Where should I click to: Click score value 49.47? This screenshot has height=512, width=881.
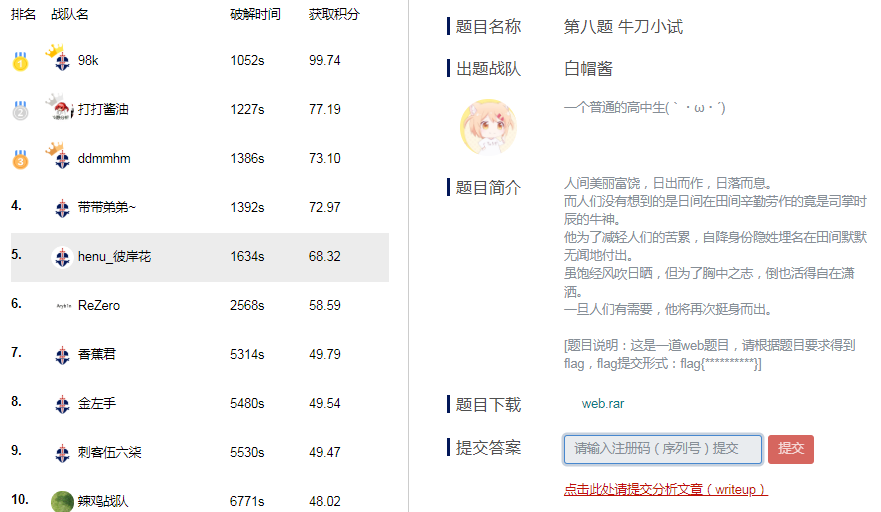pyautogui.click(x=325, y=452)
